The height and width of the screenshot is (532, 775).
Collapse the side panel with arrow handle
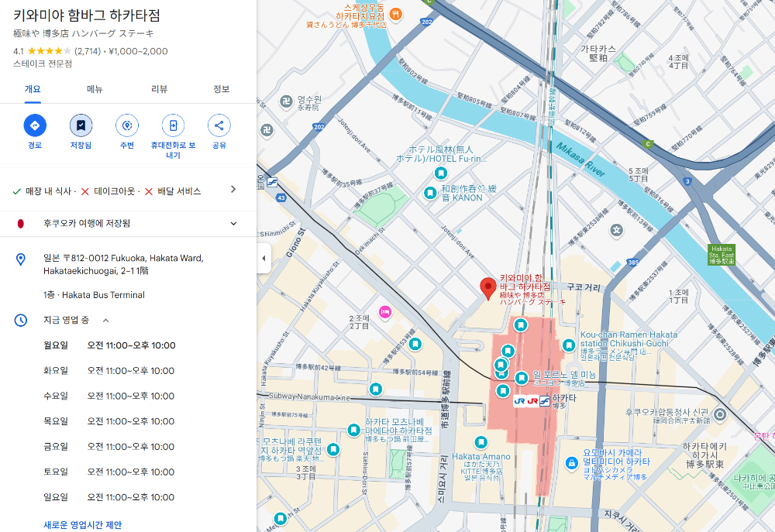click(x=263, y=259)
